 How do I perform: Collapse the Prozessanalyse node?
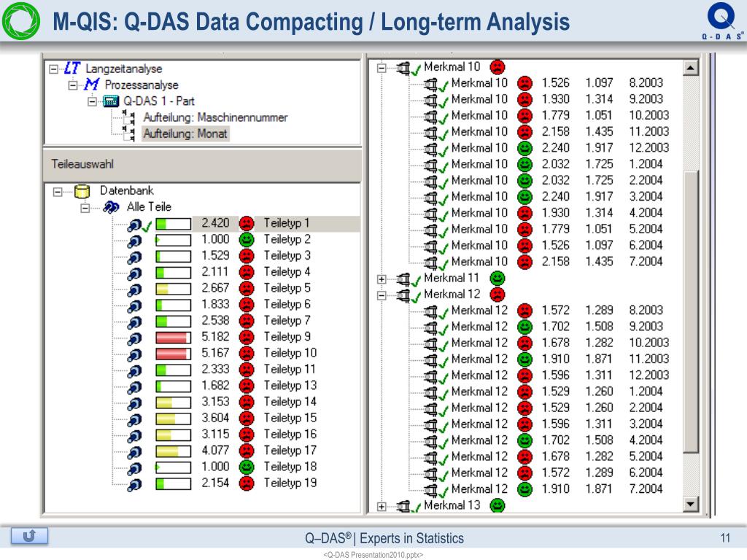point(73,86)
